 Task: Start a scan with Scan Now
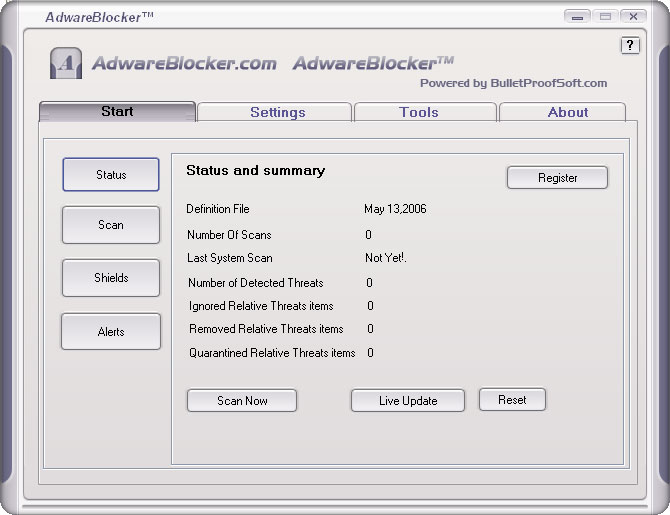[242, 400]
